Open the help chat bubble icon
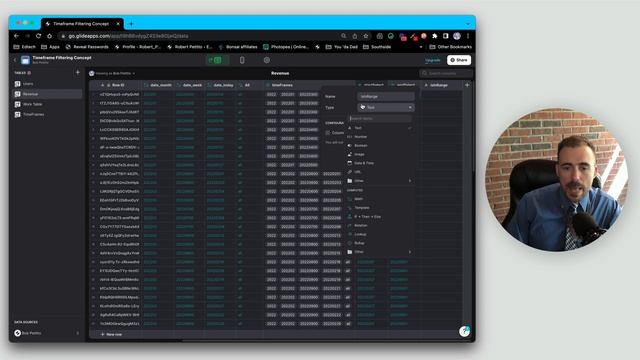The image size is (640, 360). tap(464, 331)
